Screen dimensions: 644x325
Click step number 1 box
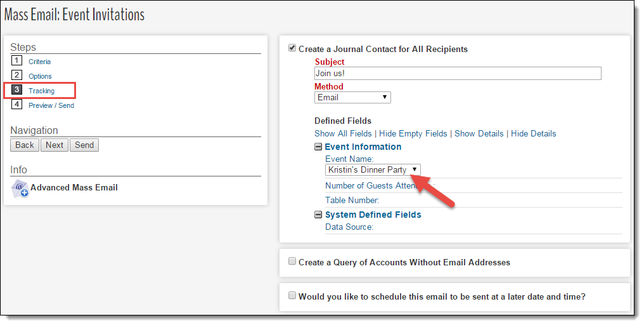click(17, 61)
